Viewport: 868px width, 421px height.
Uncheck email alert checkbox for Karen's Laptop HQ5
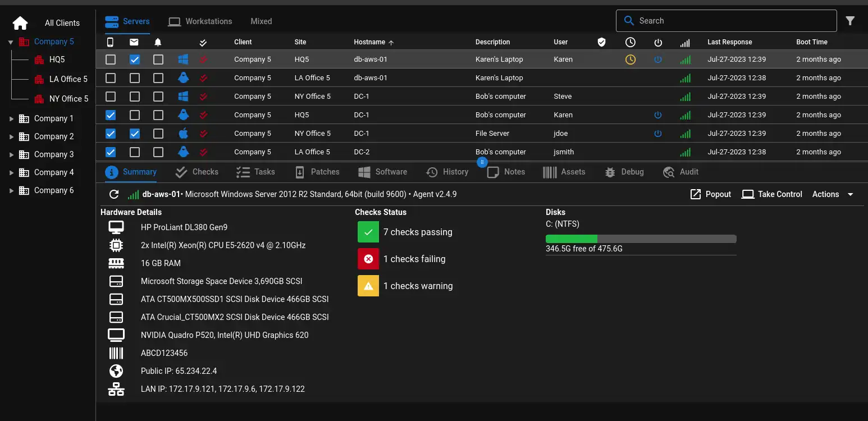click(x=135, y=60)
